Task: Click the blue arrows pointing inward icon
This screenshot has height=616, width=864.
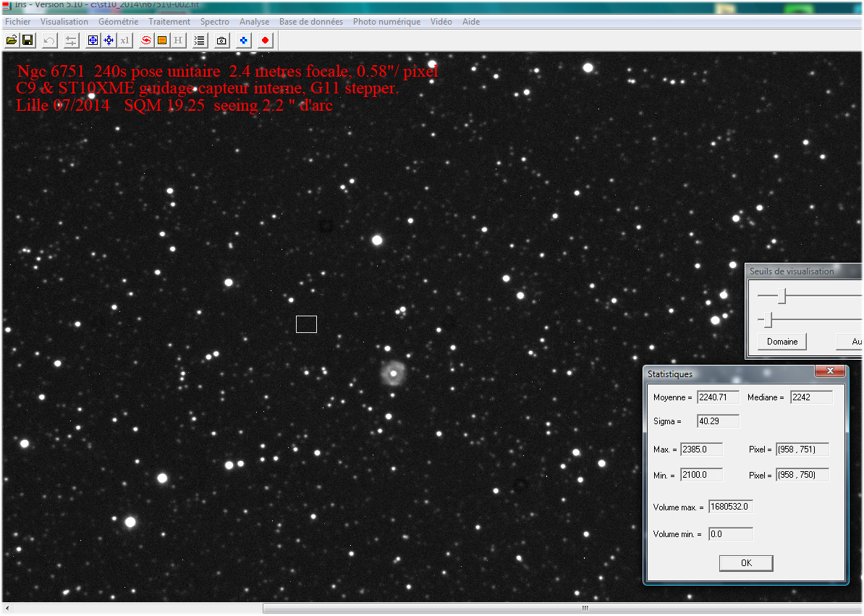Action: (x=109, y=41)
